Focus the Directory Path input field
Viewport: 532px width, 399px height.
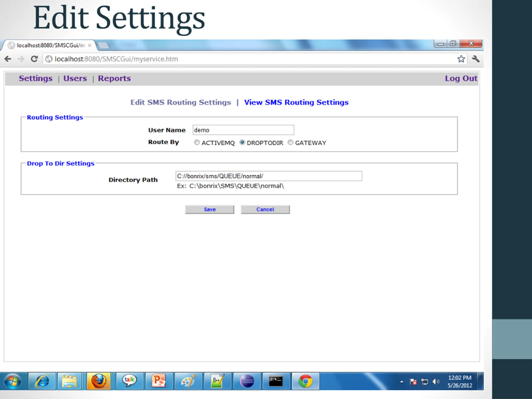[x=269, y=176]
